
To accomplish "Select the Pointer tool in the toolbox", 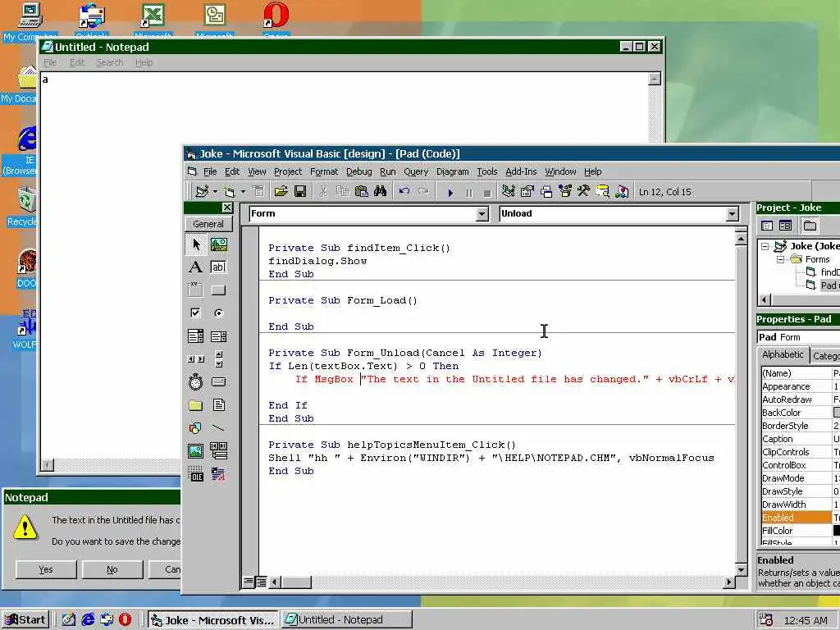I will [x=195, y=244].
